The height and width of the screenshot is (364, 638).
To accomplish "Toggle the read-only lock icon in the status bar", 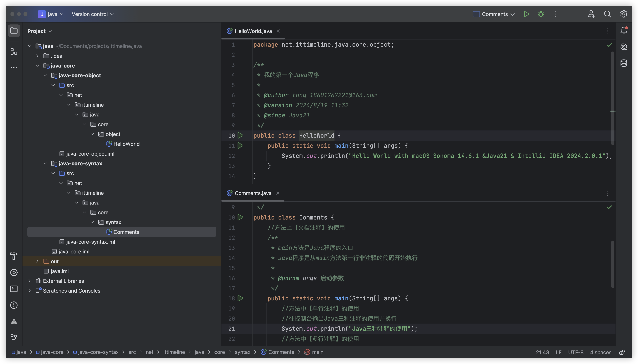I will 622,352.
